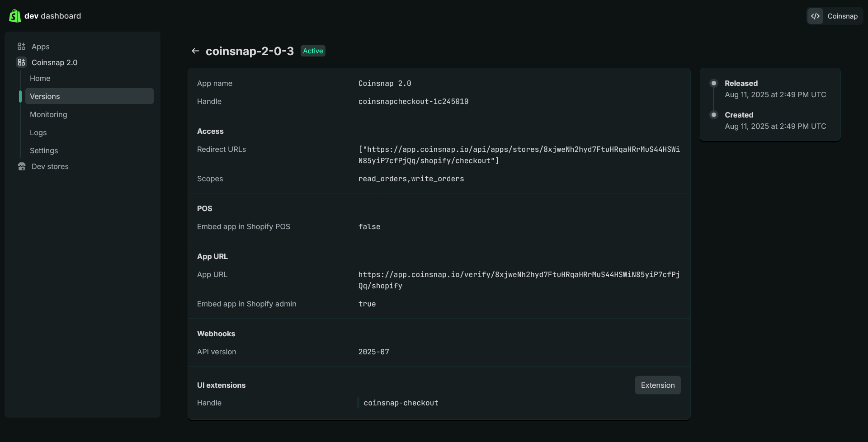Click the Coinsnap 2.0 app icon
Image resolution: width=868 pixels, height=442 pixels.
21,62
